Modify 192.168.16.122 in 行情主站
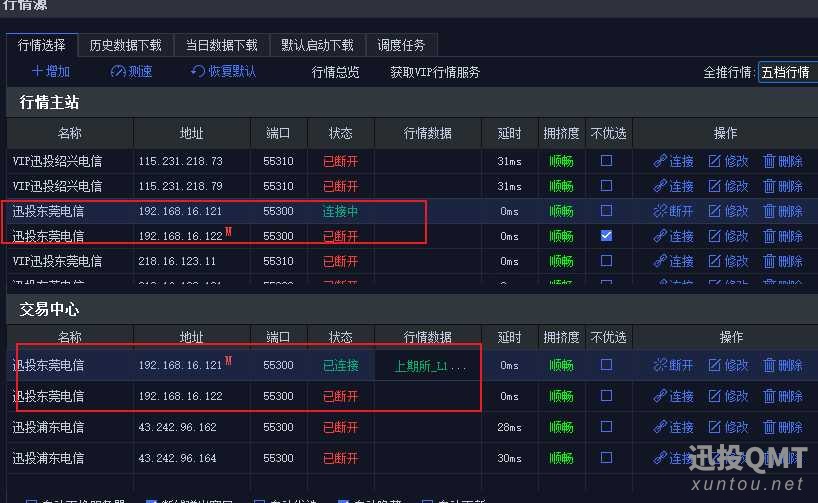This screenshot has width=818, height=503. (728, 236)
